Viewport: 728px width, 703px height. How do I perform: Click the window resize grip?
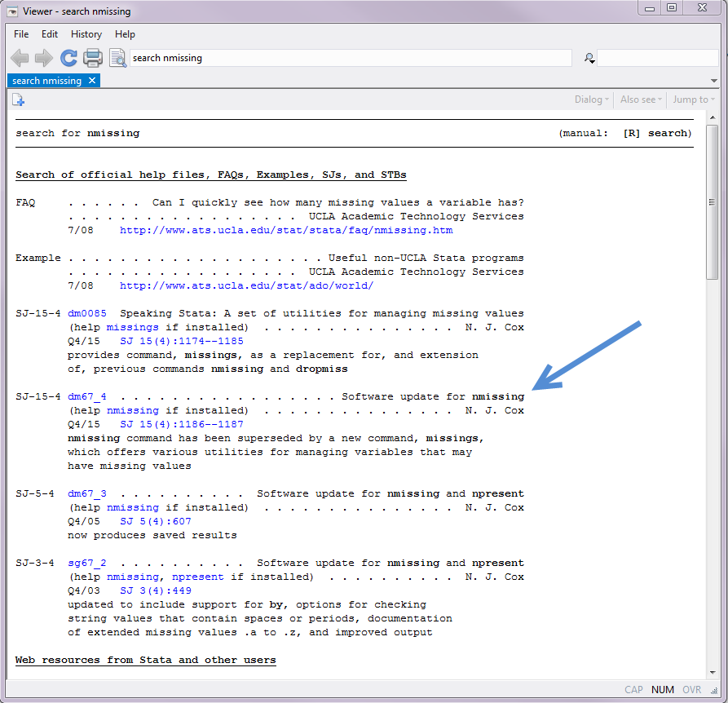click(x=714, y=691)
